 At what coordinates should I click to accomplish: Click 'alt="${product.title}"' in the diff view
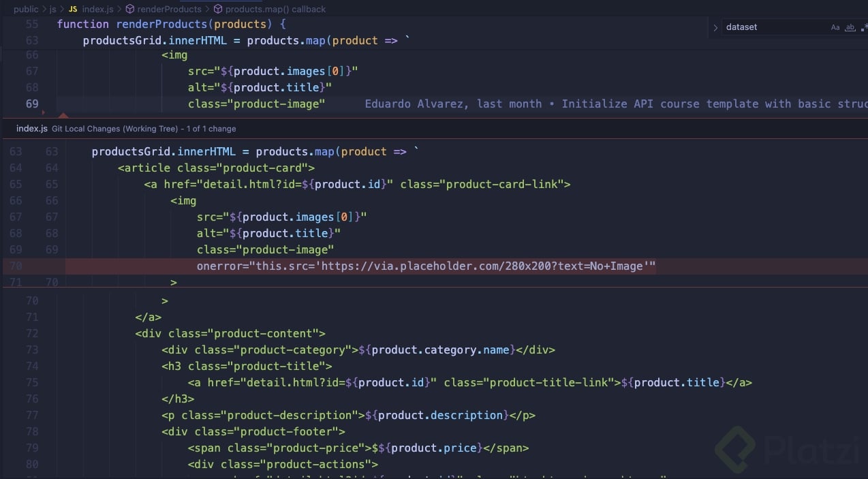268,233
